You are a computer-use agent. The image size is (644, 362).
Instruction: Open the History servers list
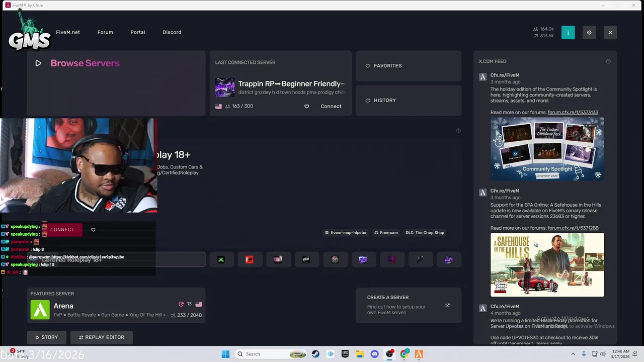tap(409, 101)
